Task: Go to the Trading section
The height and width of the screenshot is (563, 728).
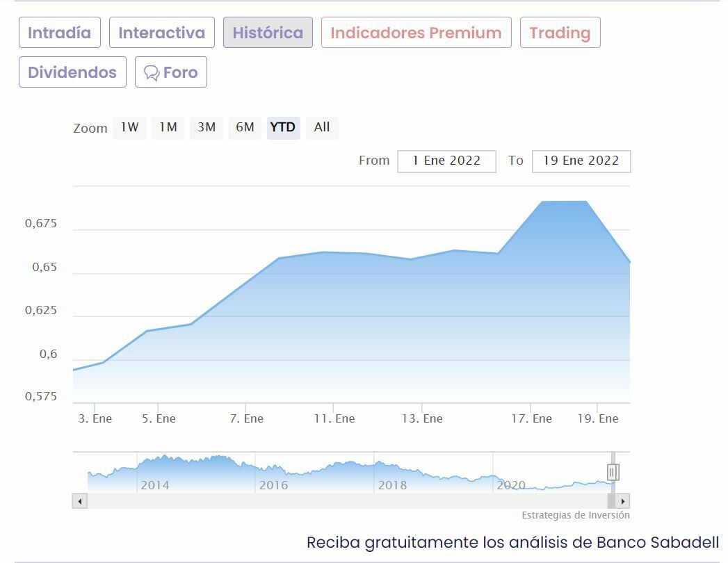Action: click(x=560, y=33)
